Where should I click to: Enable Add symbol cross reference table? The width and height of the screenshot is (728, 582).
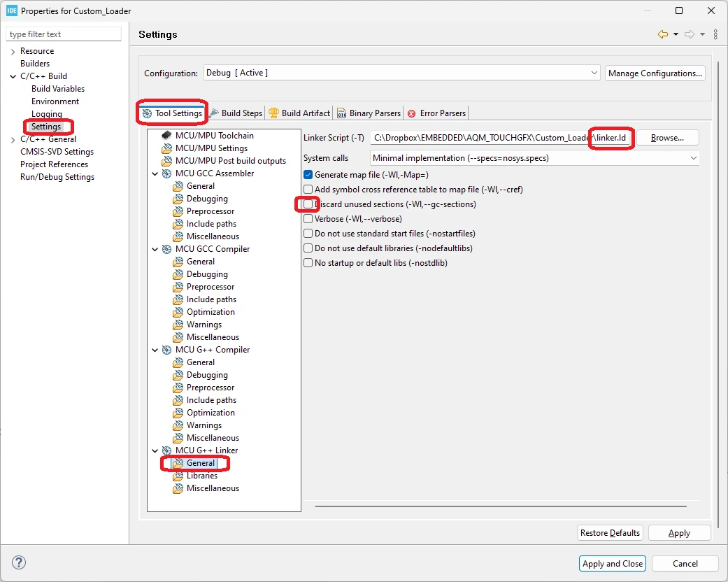pos(308,190)
